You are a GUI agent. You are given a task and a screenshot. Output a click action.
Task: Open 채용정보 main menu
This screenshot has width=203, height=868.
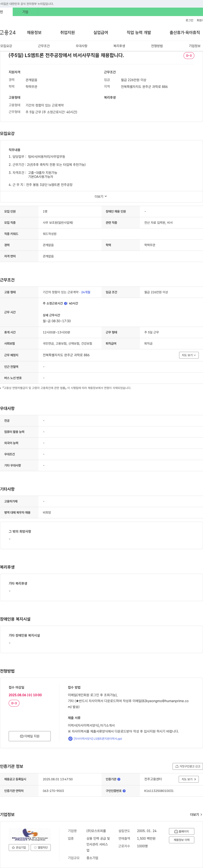34,32
